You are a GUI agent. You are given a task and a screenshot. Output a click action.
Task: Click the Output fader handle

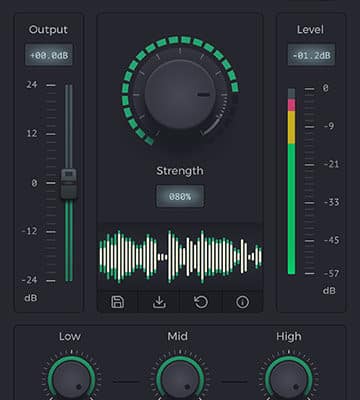[69, 184]
